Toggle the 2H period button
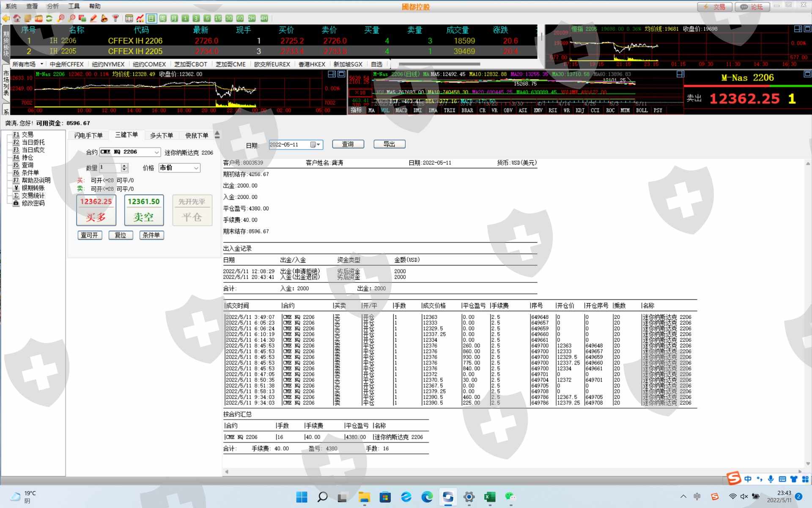The height and width of the screenshot is (508, 812). click(251, 18)
